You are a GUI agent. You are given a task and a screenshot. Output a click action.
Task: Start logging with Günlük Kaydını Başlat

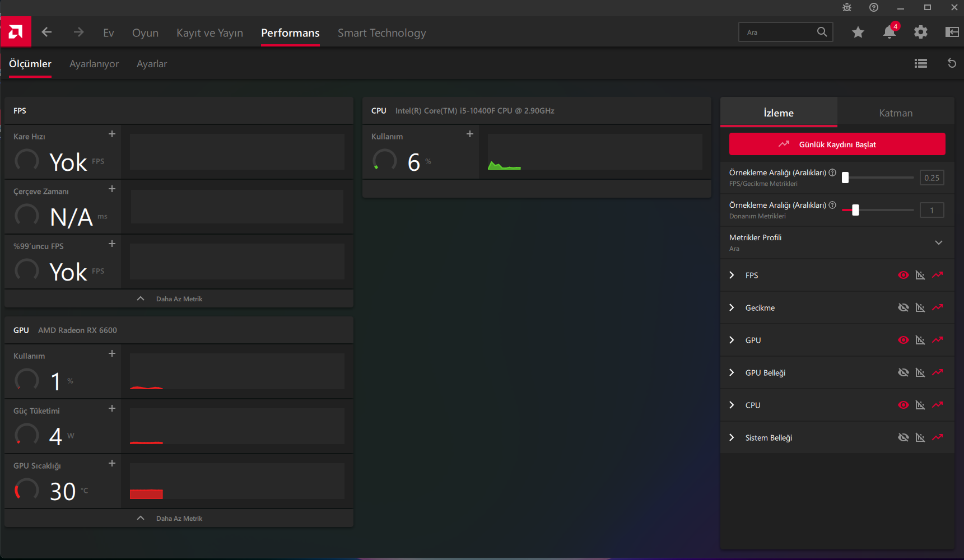pos(837,144)
